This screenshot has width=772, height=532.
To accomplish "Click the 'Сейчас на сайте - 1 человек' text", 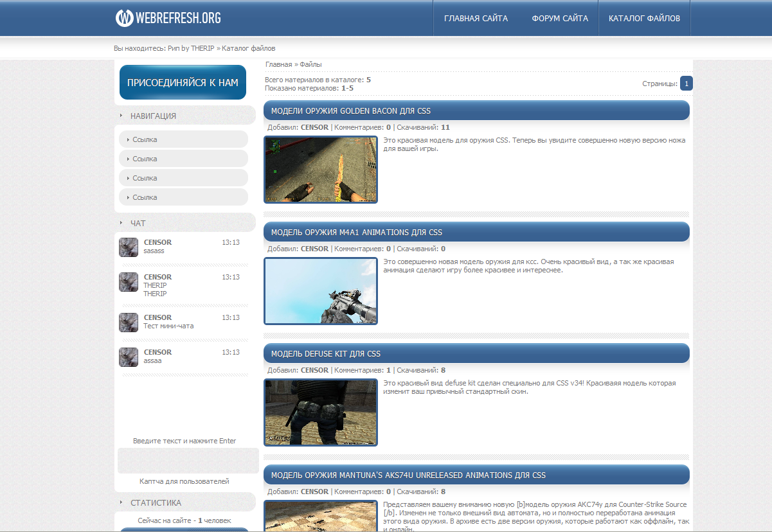I will [184, 520].
